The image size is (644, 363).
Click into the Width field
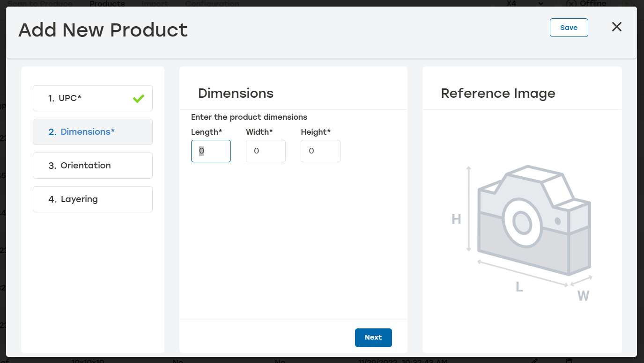tap(266, 151)
